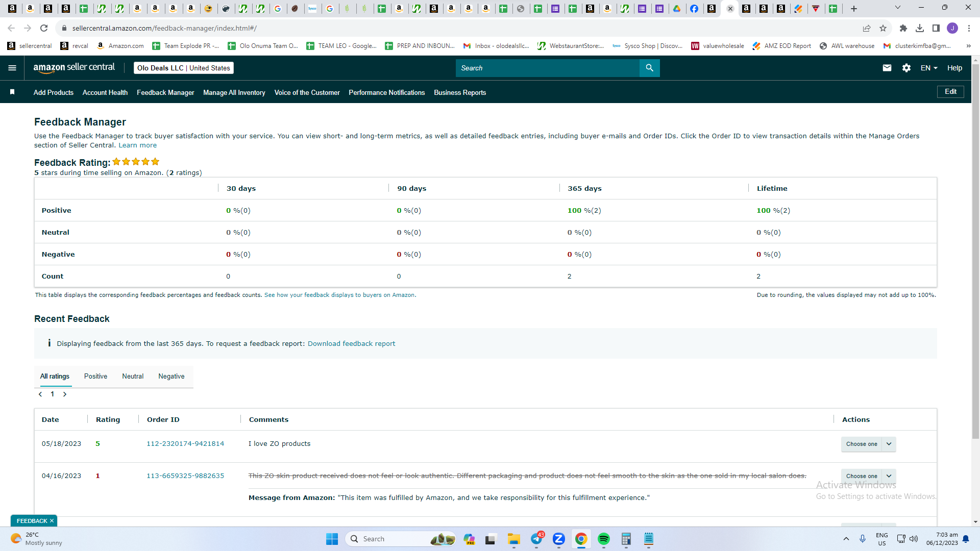The height and width of the screenshot is (551, 980).
Task: Switch to the Negative feedback tab
Action: click(x=171, y=377)
